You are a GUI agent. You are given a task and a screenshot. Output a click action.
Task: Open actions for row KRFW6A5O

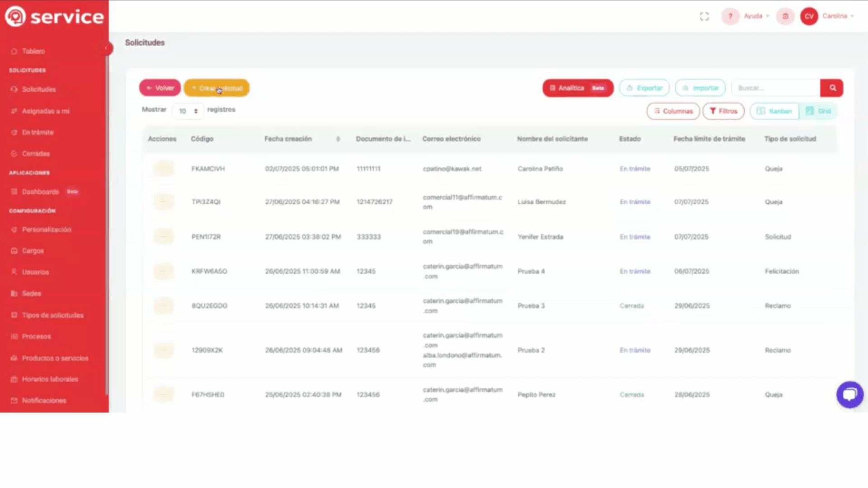click(x=164, y=271)
